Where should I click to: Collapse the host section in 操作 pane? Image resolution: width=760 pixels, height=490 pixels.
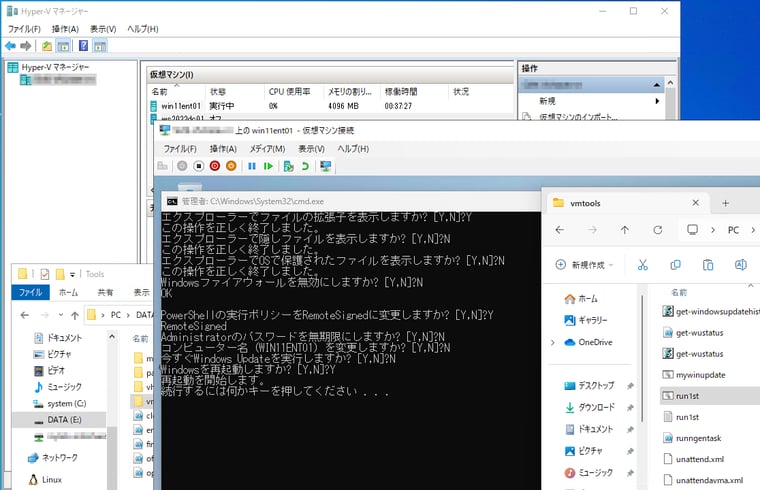[656, 85]
